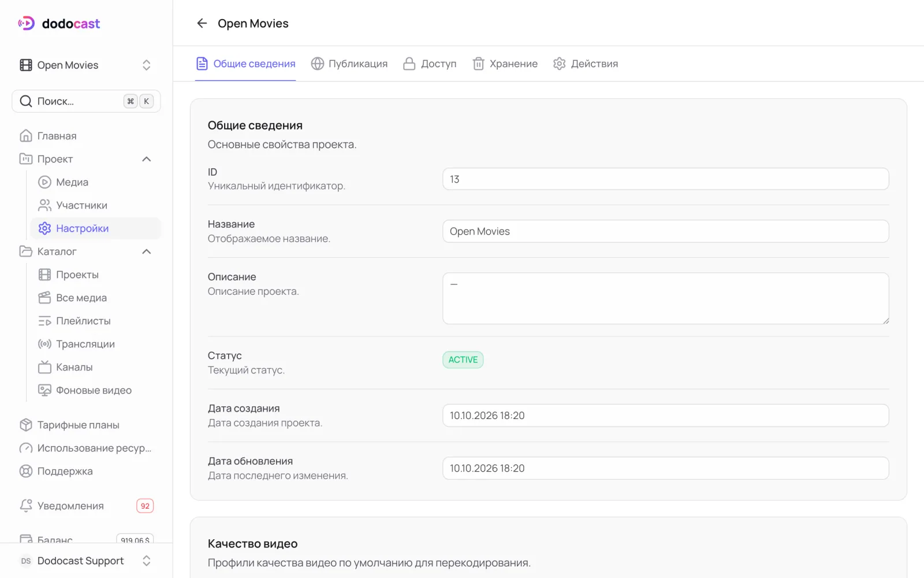
Task: Collapse the Каталог section chevron
Action: pyautogui.click(x=147, y=251)
